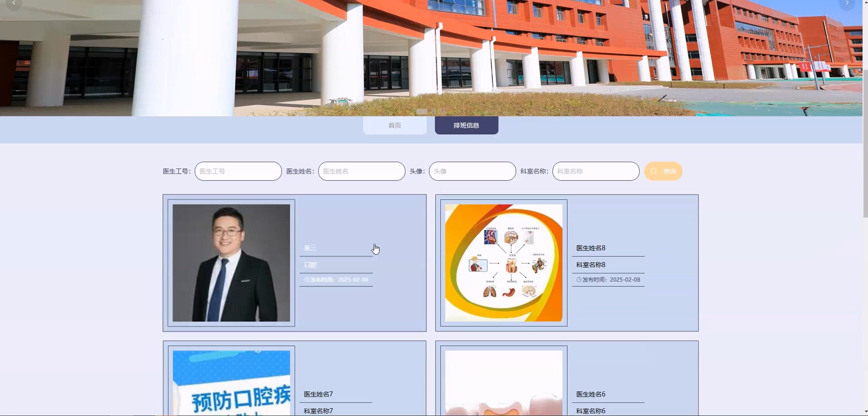Click the 医生姓名 search field
868x416 pixels.
tap(361, 171)
